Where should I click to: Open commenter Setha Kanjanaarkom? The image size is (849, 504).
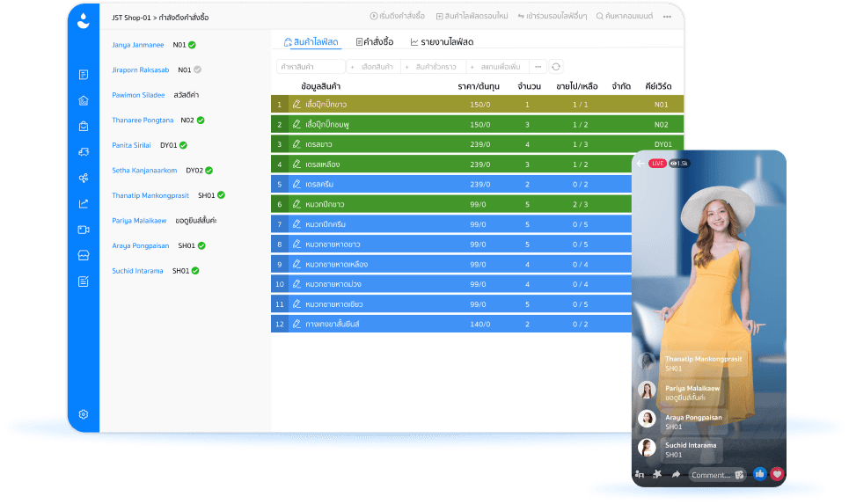tap(144, 170)
